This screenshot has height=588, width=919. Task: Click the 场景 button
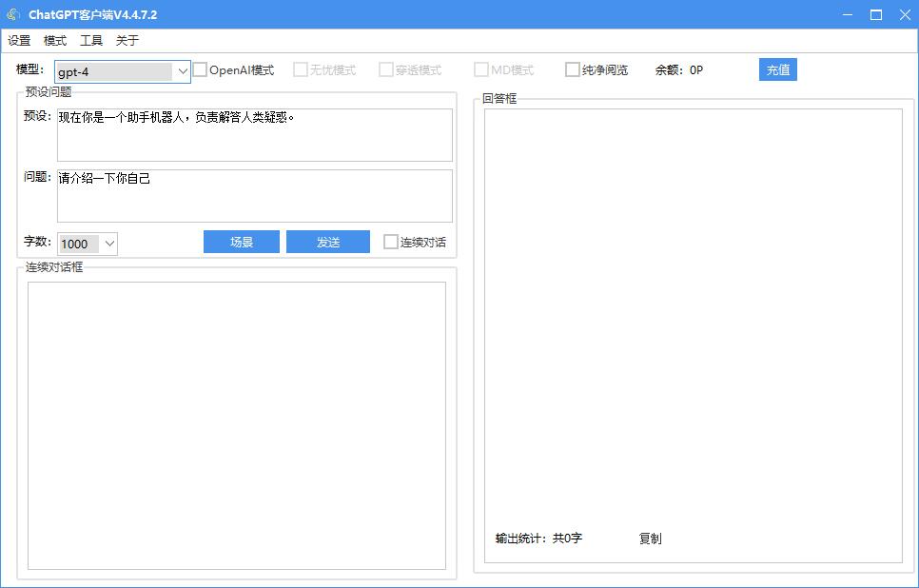coord(242,242)
